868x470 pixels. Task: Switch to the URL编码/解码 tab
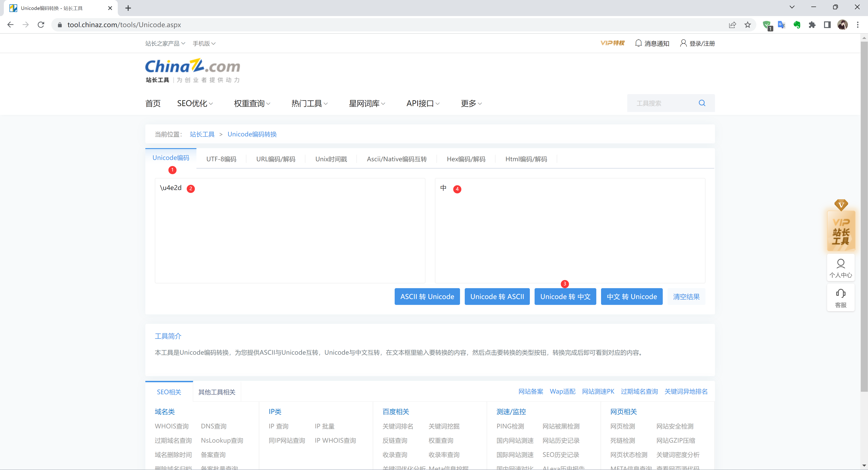(276, 159)
